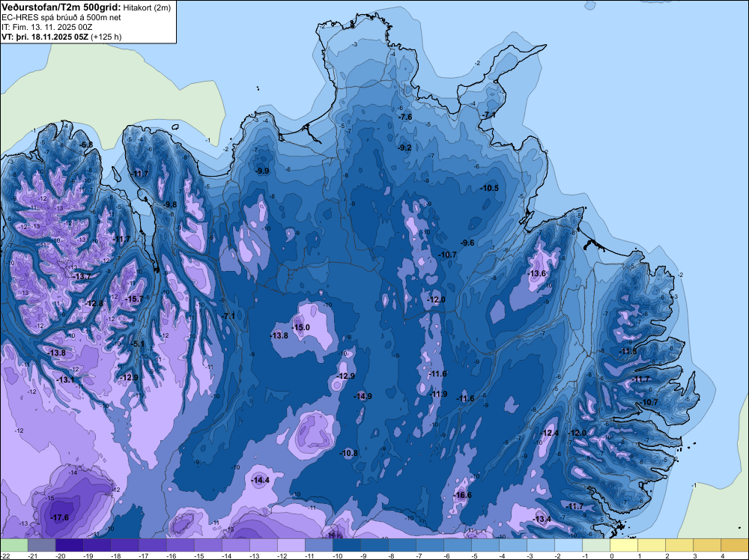Select the legend swatch labeled -18
The image size is (749, 560).
(124, 545)
